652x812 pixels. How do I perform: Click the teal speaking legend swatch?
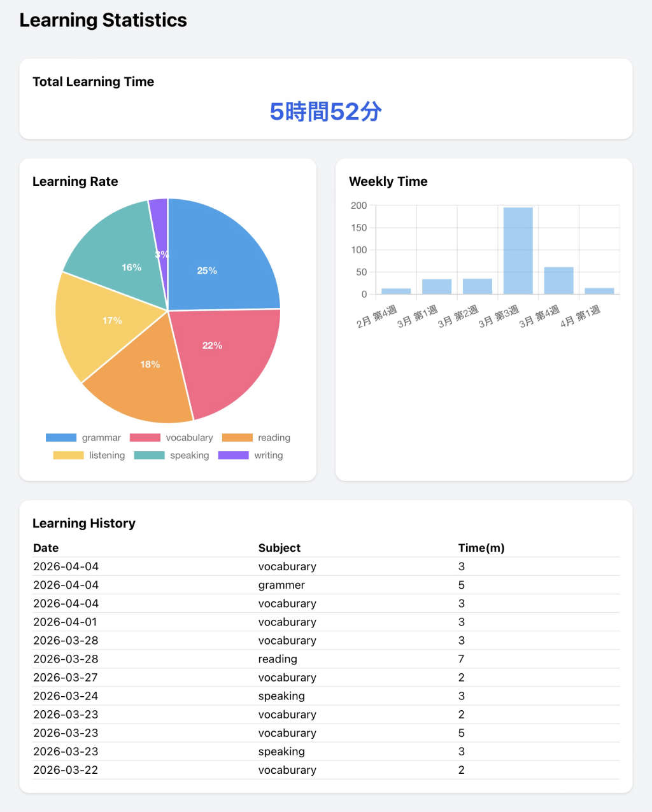pyautogui.click(x=149, y=456)
